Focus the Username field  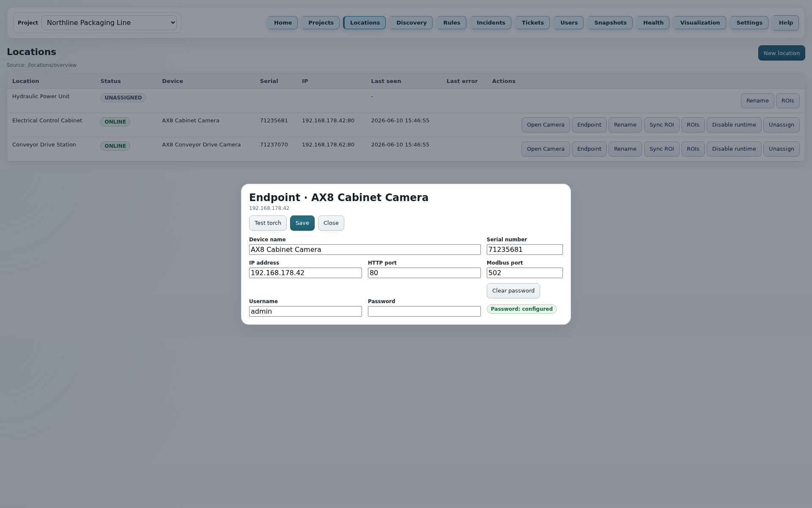305,312
